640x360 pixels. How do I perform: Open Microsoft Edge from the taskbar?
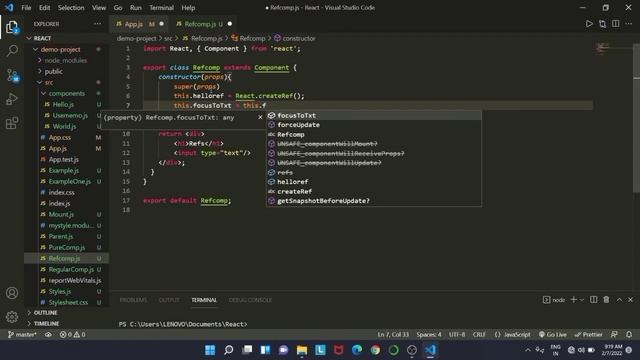pos(357,350)
